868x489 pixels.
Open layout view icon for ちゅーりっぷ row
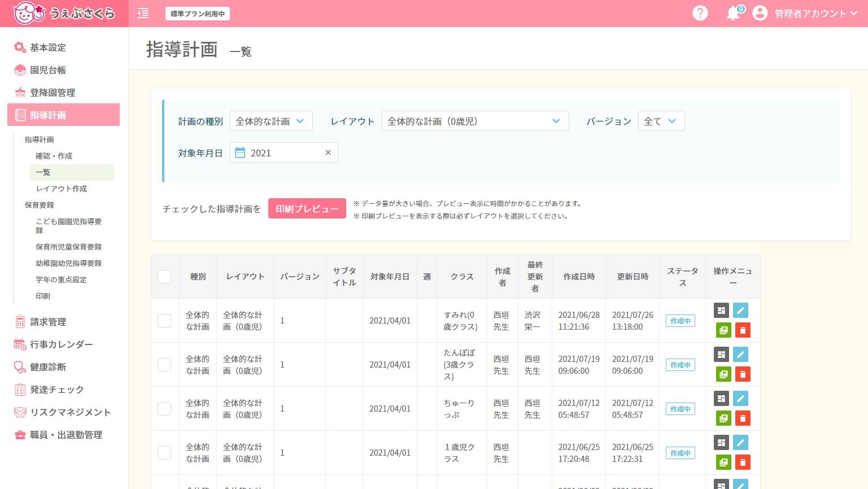coord(721,398)
